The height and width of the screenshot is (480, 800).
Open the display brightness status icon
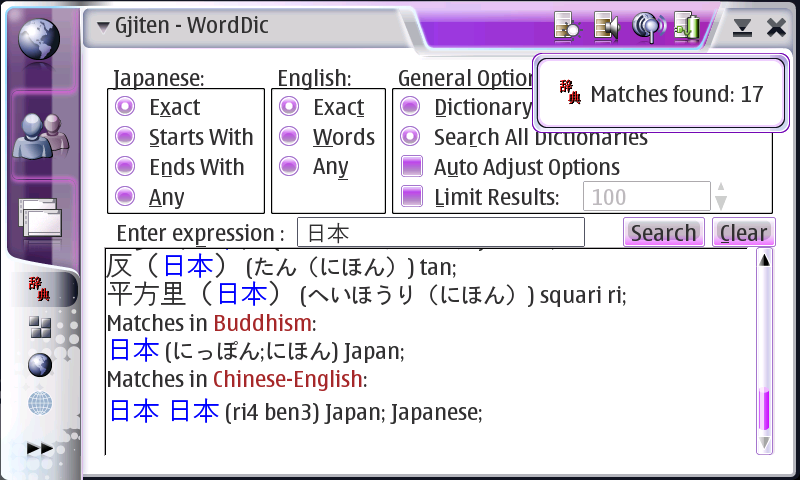[566, 27]
